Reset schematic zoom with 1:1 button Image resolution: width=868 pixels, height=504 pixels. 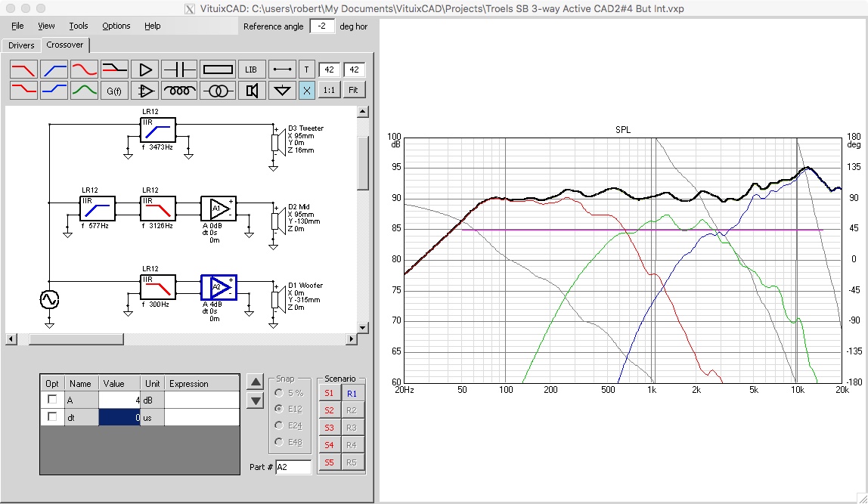pyautogui.click(x=329, y=90)
